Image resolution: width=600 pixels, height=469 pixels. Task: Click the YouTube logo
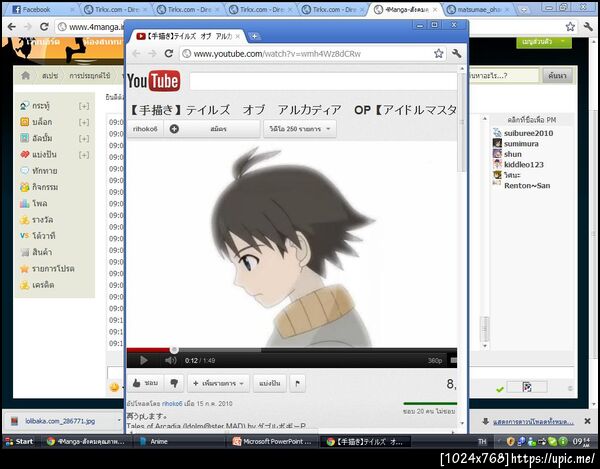[x=153, y=81]
